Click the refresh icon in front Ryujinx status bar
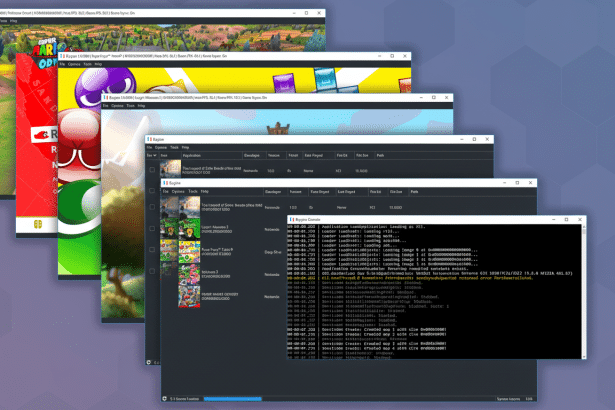Screen dimensions: 615x410 pos(164,399)
